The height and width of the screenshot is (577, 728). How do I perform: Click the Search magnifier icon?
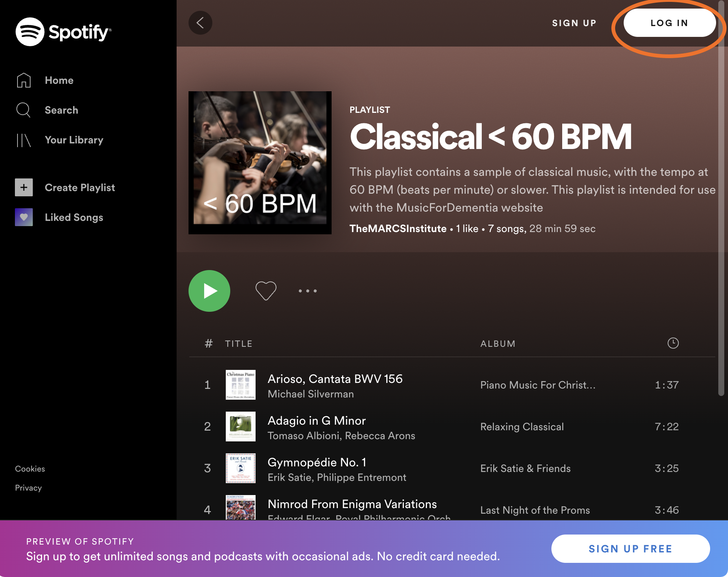coord(23,110)
